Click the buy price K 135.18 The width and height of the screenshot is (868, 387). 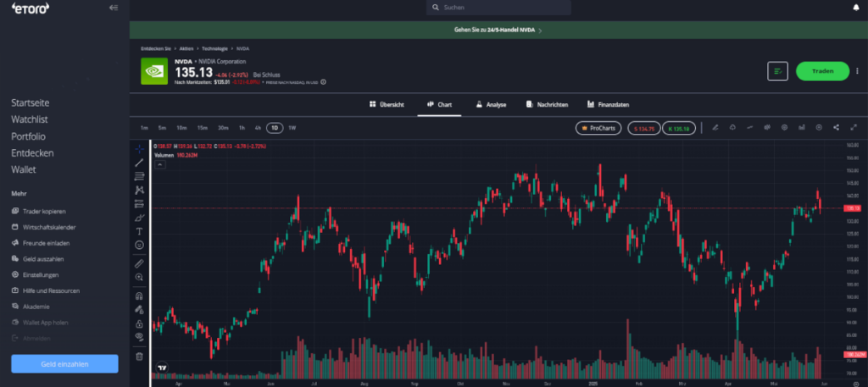679,128
